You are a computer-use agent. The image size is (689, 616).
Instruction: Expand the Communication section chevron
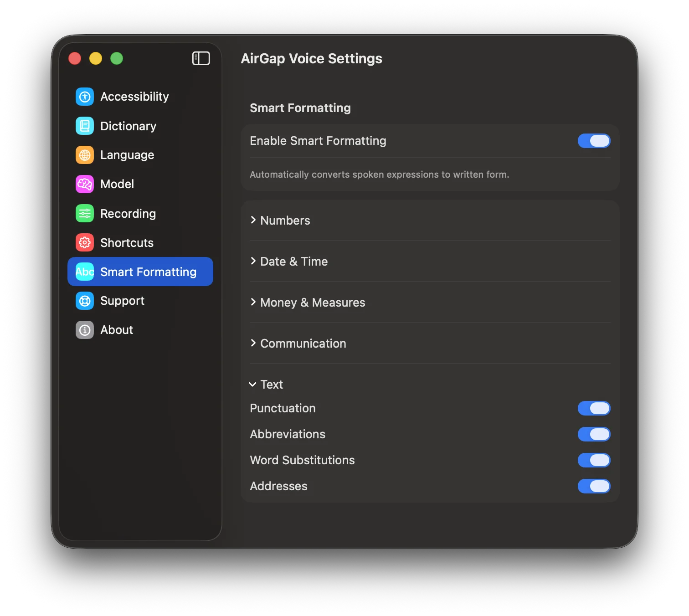tap(253, 343)
